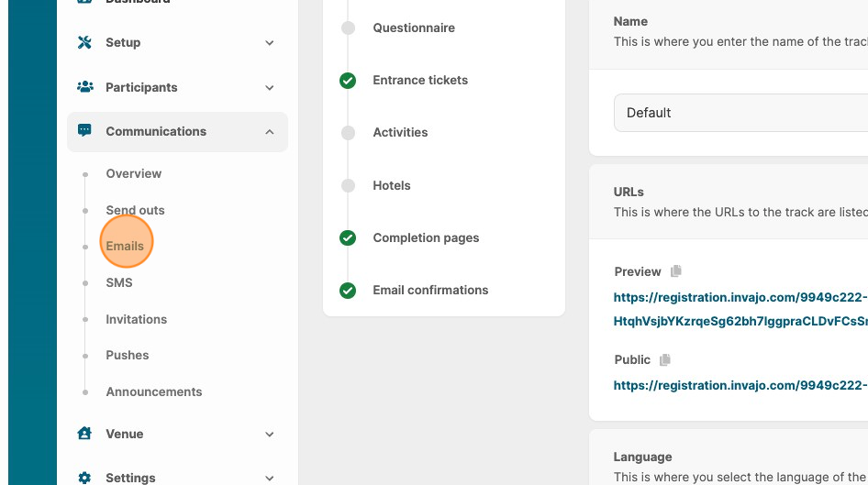Click the Communications chat bubble icon
The width and height of the screenshot is (868, 485).
(x=85, y=131)
